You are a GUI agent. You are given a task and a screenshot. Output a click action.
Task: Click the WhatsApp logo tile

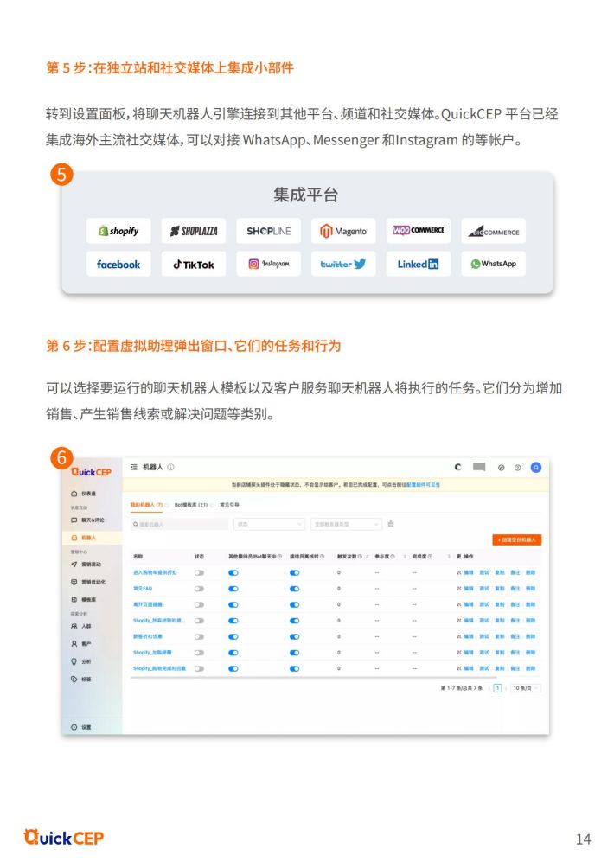[493, 264]
